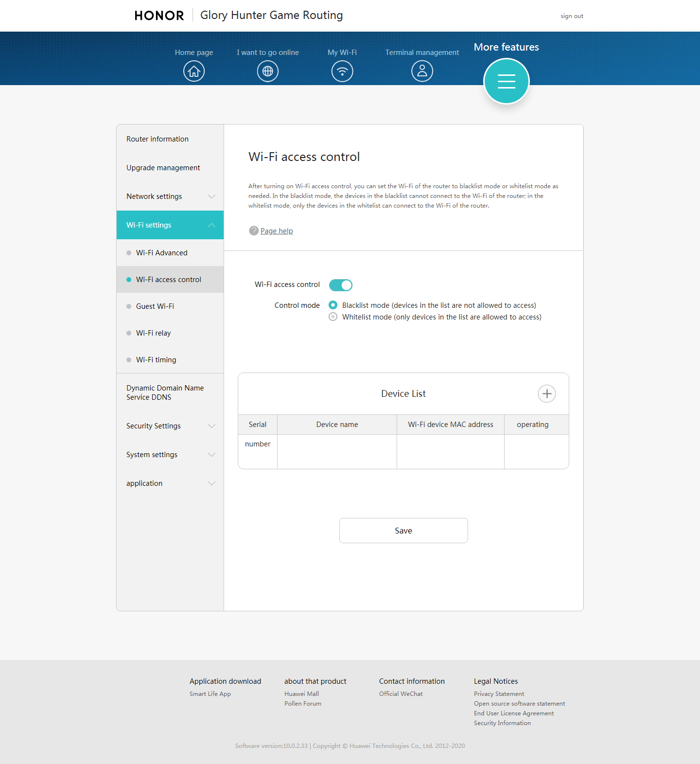700x764 pixels.
Task: Click the Save button
Action: point(403,531)
